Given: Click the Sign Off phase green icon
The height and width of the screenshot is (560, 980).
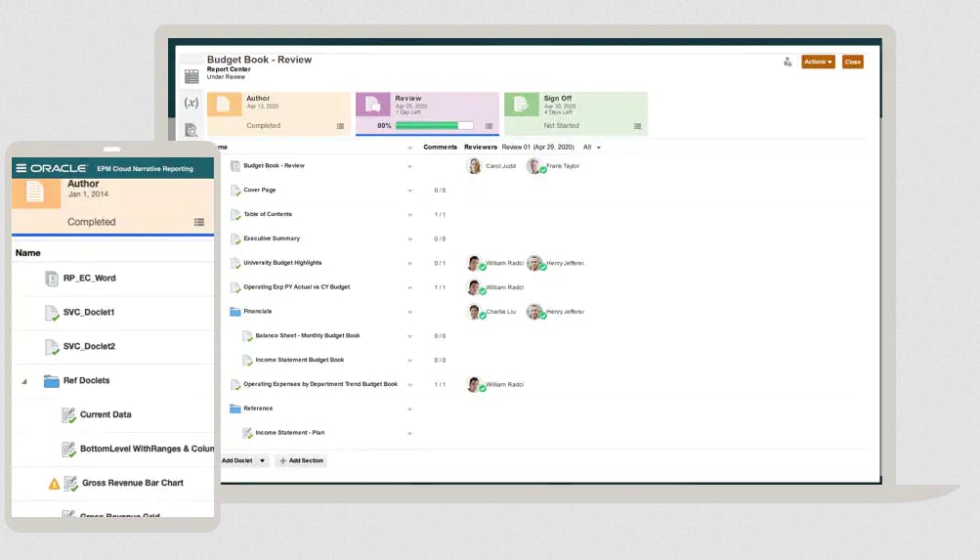Looking at the screenshot, I should click(x=521, y=105).
